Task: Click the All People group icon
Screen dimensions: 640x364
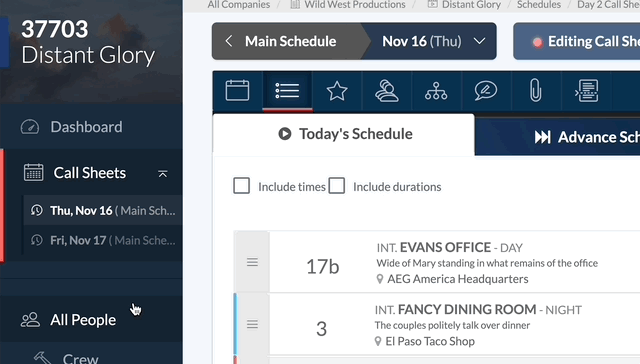Action: (30, 320)
